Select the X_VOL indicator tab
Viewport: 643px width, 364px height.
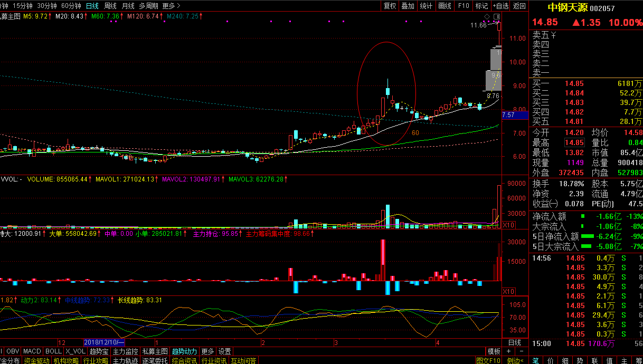[x=75, y=351]
